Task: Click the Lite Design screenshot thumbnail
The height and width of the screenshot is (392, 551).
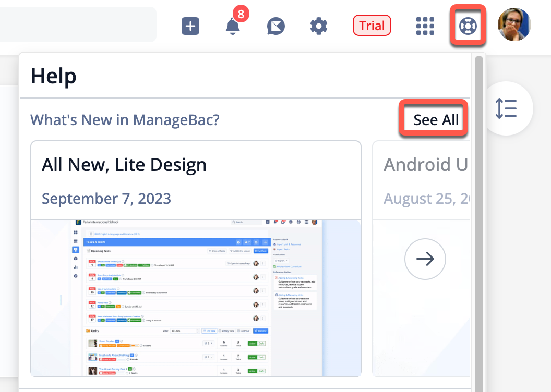Action: 196,298
